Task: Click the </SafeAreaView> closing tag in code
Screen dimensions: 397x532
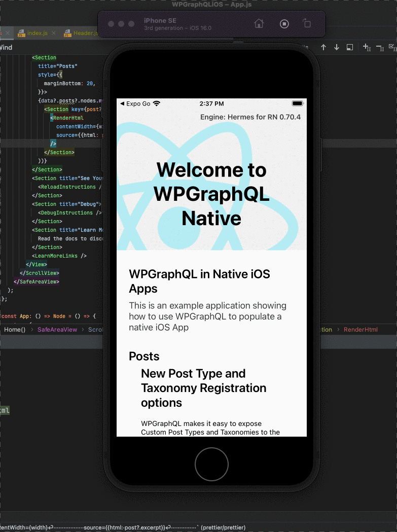Action: tap(37, 281)
